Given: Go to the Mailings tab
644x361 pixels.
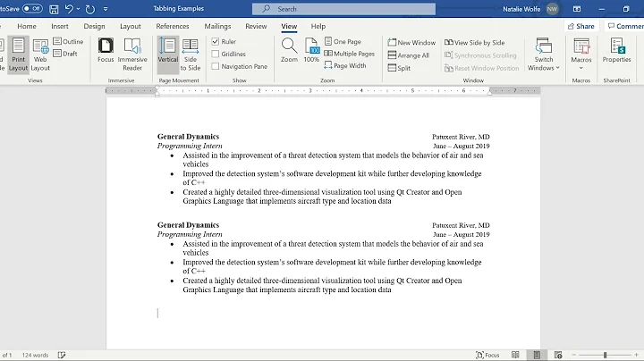Looking at the screenshot, I should [217, 26].
